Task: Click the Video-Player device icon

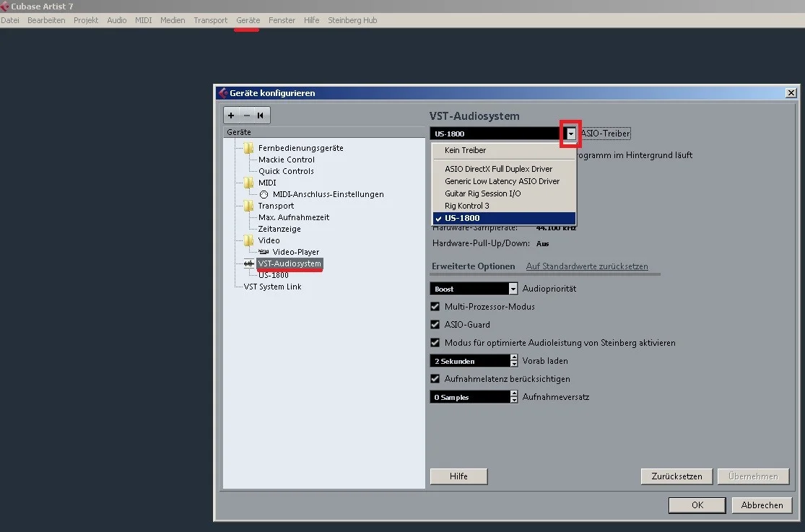Action: pos(264,252)
